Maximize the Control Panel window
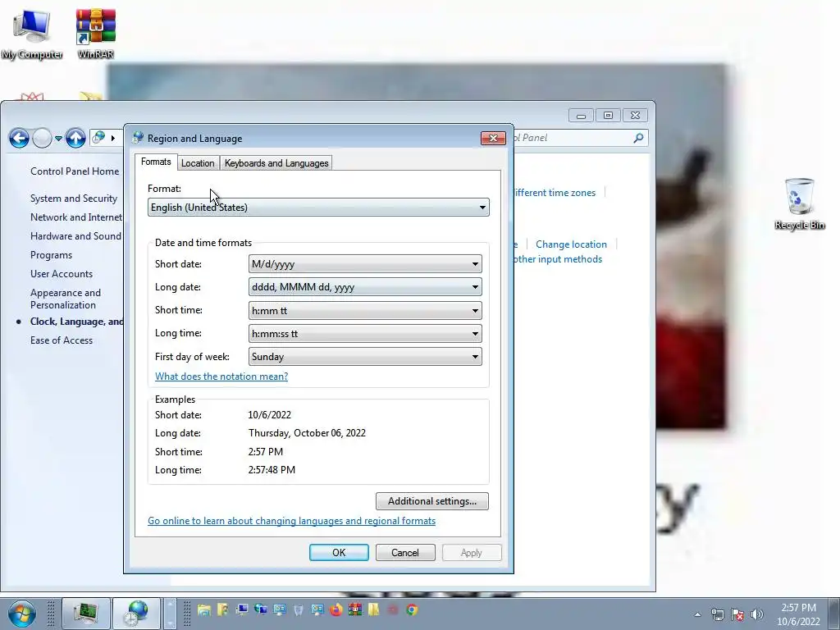The image size is (840, 630). (608, 115)
